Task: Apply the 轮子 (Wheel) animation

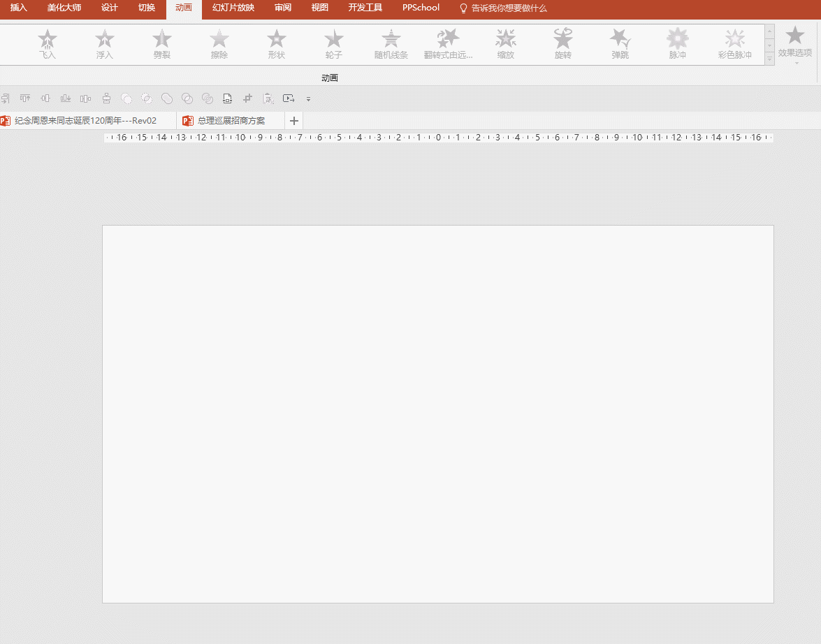Action: tap(333, 44)
